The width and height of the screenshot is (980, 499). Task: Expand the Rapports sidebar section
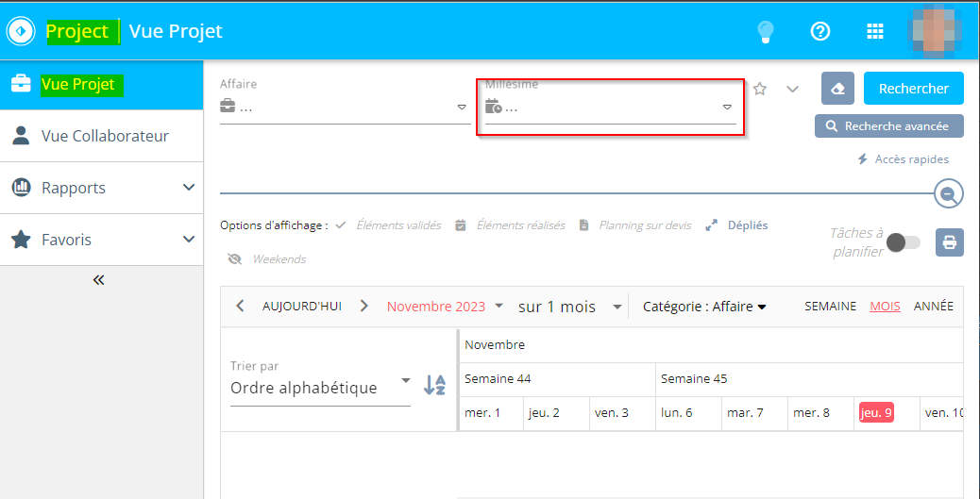coord(101,188)
